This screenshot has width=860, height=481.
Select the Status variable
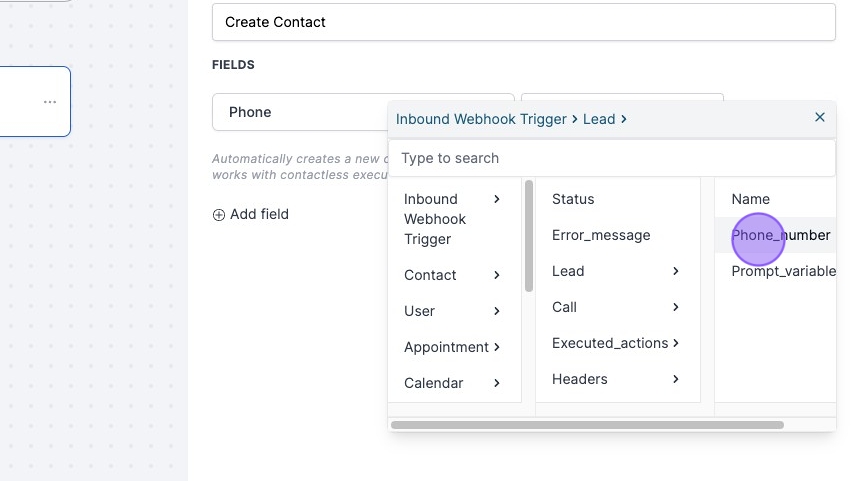[x=573, y=199]
